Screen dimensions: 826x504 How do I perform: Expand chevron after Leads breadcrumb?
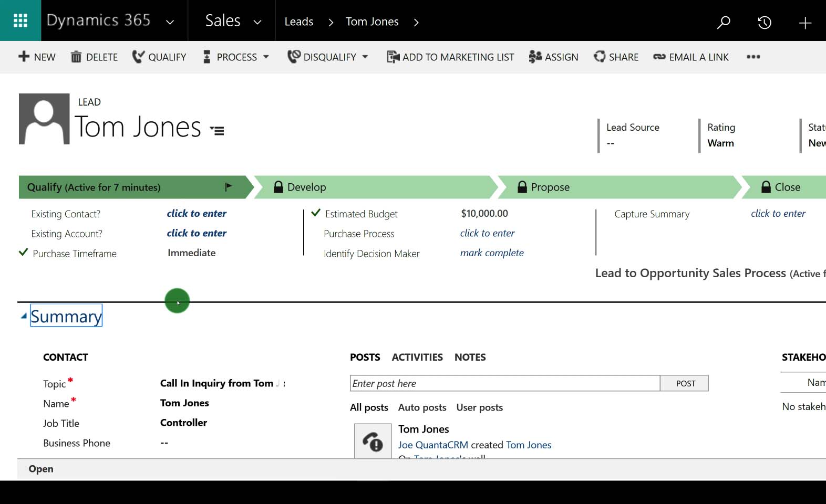(331, 22)
